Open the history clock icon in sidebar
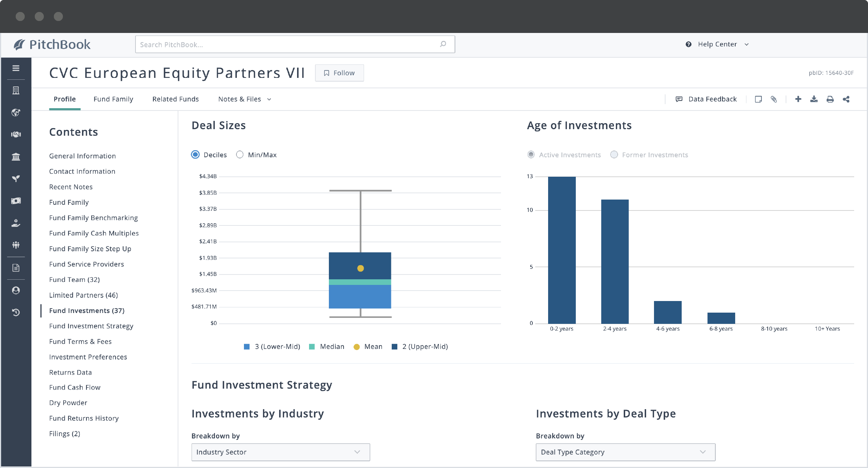The image size is (868, 468). (16, 312)
